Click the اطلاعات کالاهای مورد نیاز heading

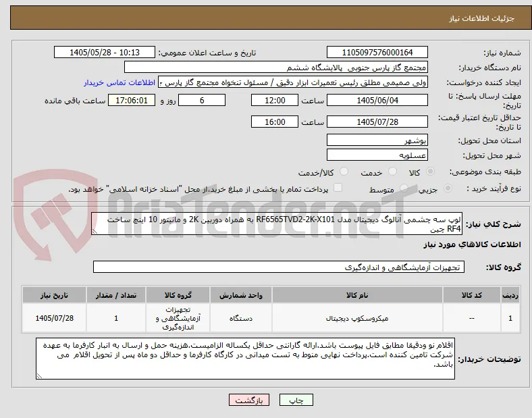coord(472,244)
